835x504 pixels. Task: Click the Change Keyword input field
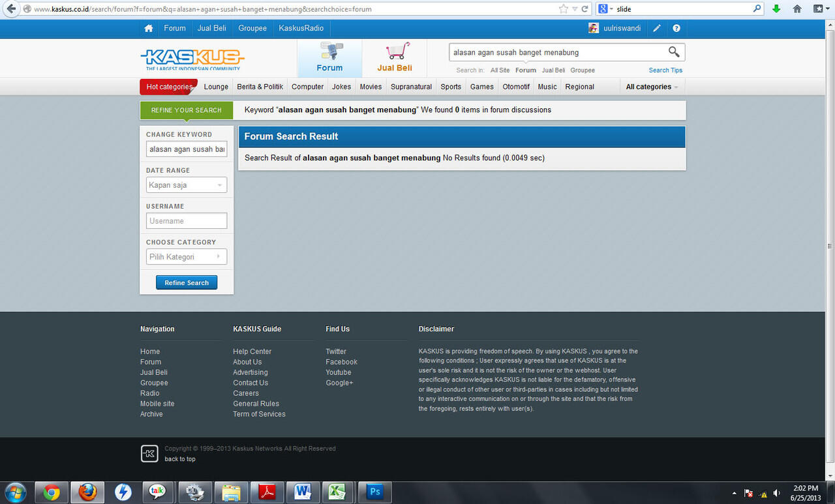point(187,149)
